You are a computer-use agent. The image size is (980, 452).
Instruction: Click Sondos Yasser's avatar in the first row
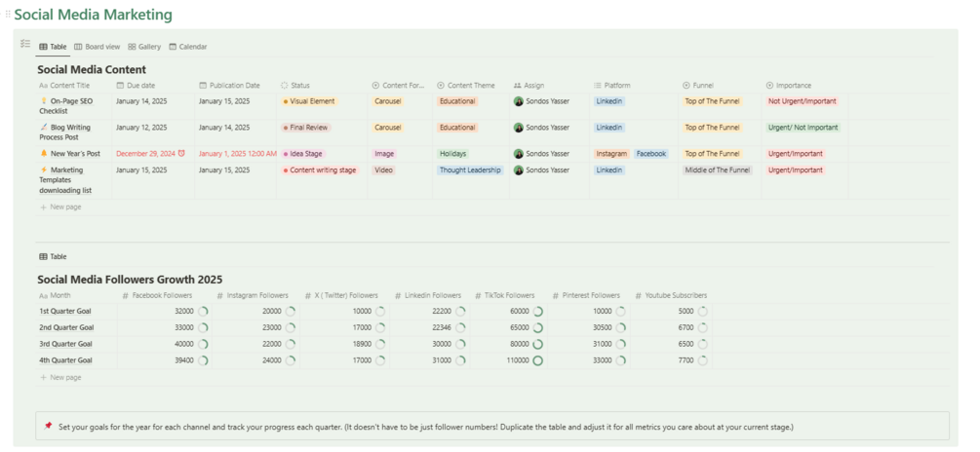(519, 101)
